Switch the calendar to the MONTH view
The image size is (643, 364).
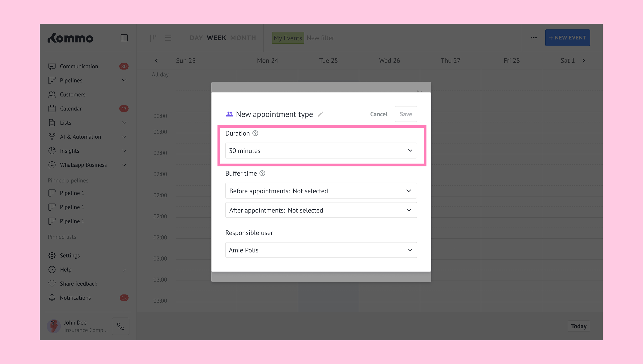pyautogui.click(x=243, y=38)
